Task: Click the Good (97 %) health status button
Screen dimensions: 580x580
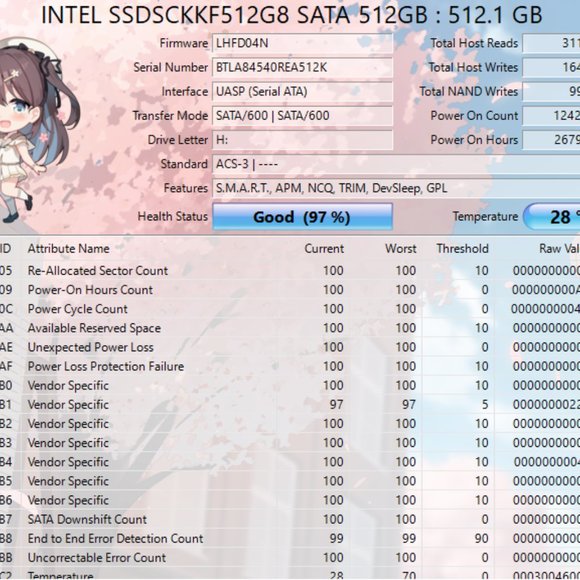Action: (x=302, y=217)
